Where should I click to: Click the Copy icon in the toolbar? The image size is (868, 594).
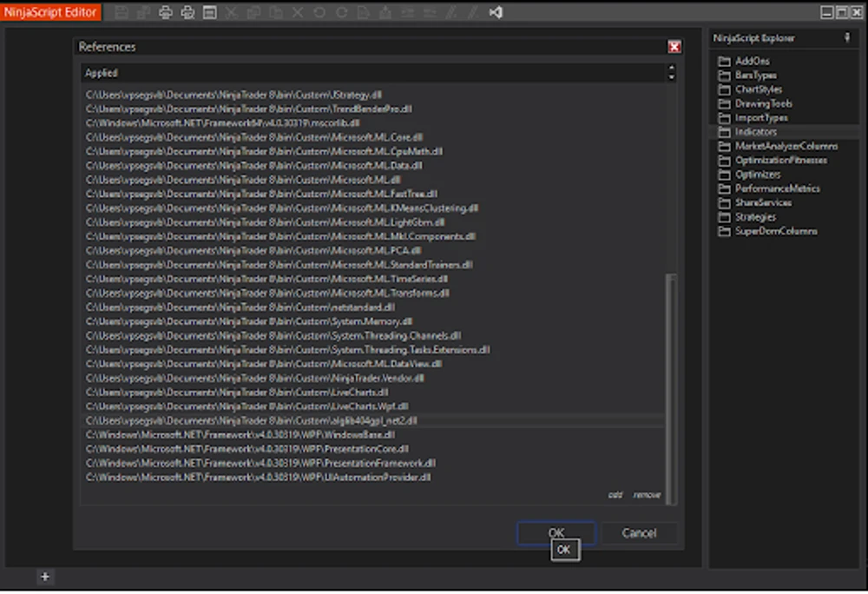[x=253, y=12]
